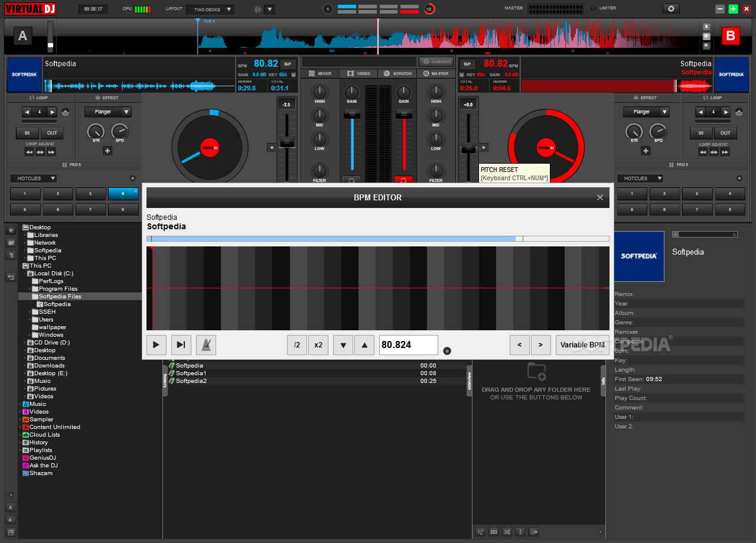Click the shuffle icon in sideview toolbar
Viewport: 756px width, 543px height.
(507, 532)
